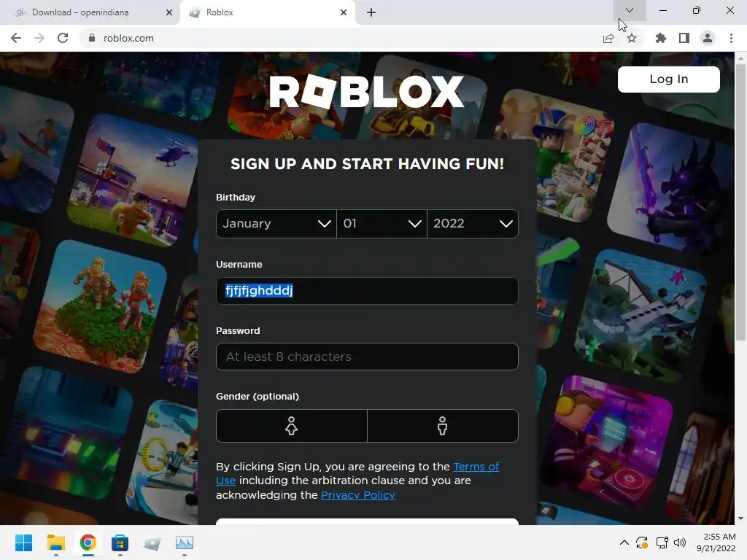This screenshot has width=747, height=560.
Task: Select the male gender icon
Action: [x=443, y=426]
